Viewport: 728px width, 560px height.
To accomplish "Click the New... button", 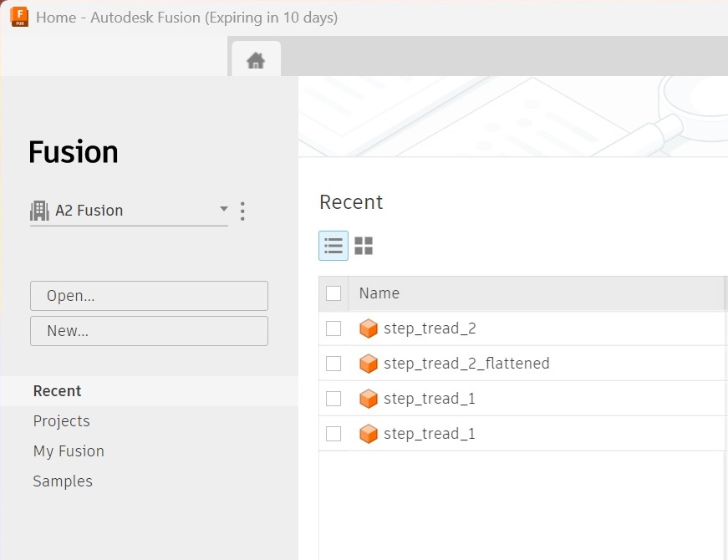I will (x=149, y=331).
